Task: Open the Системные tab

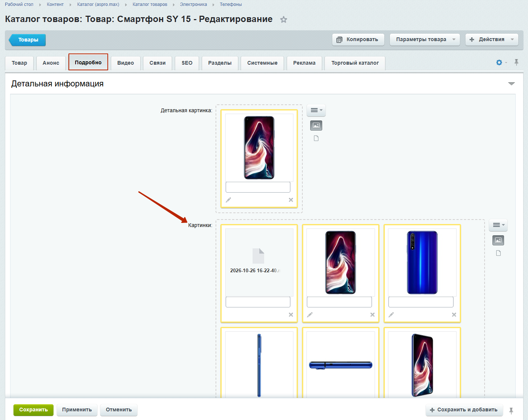Action: click(262, 63)
